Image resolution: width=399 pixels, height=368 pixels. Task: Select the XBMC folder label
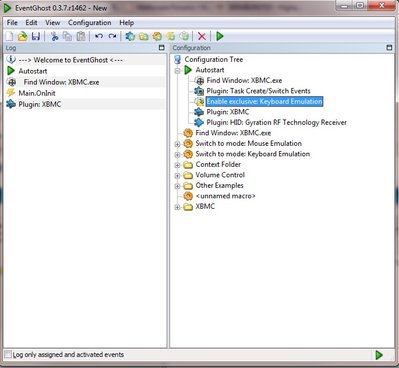point(205,206)
